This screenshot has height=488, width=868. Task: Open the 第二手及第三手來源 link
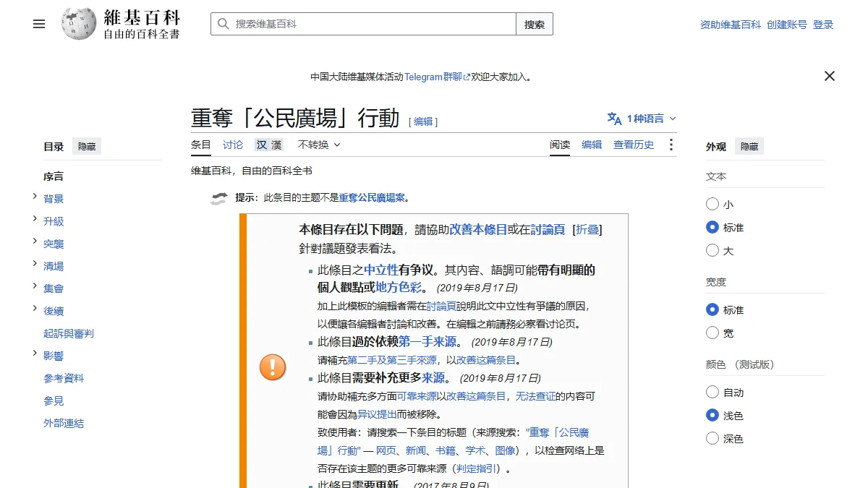click(392, 360)
